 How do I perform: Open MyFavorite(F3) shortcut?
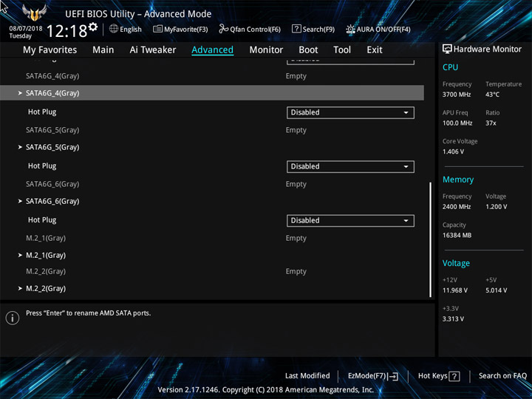coord(180,29)
